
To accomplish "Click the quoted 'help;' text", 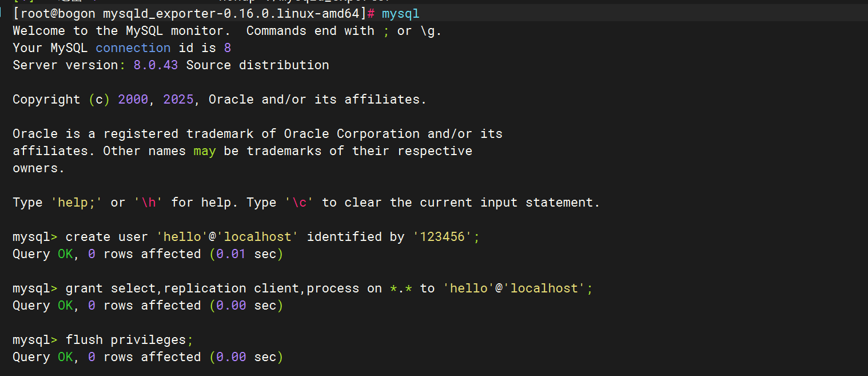I will click(77, 203).
